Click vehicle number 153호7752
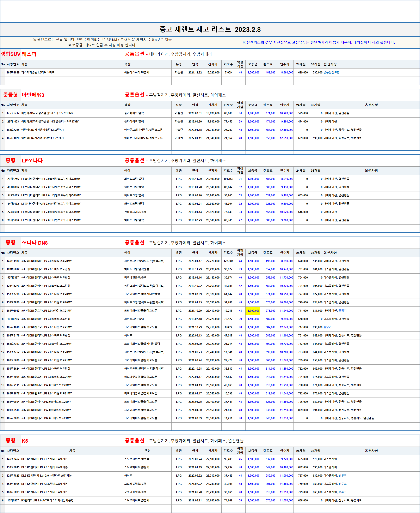Image resolution: width=420 pixels, height=513 pixels. (x=13, y=352)
